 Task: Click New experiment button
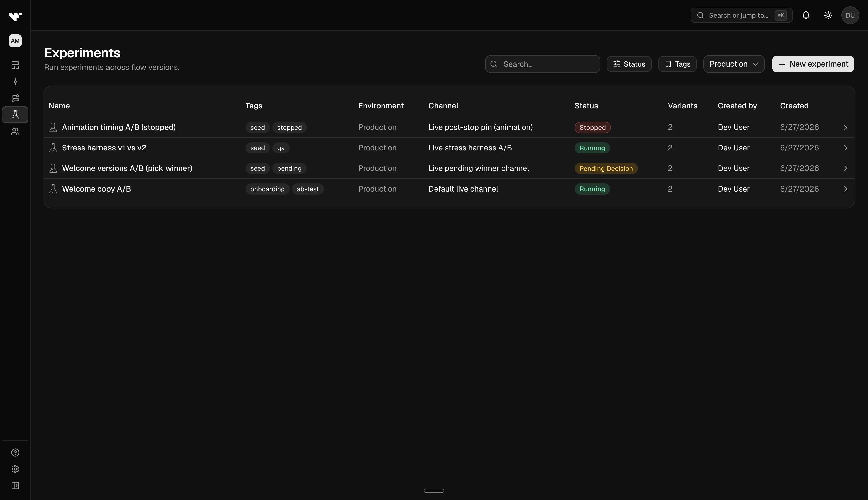click(813, 64)
